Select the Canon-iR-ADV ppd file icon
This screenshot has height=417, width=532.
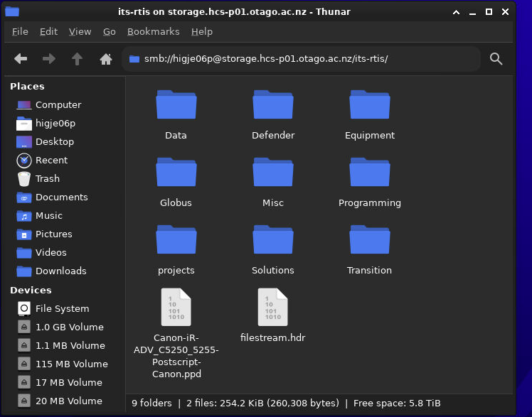[x=176, y=308]
